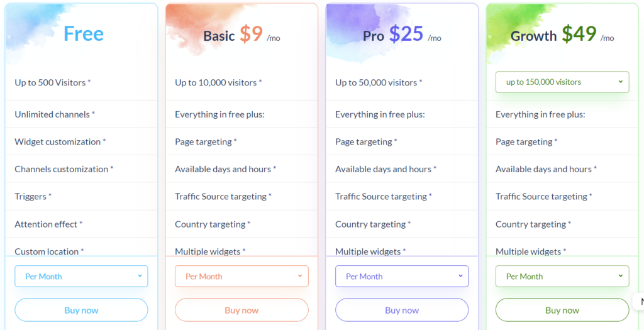The image size is (644, 330).
Task: Click the asterisk after Up to 50,000 visitors
Action: (x=421, y=81)
